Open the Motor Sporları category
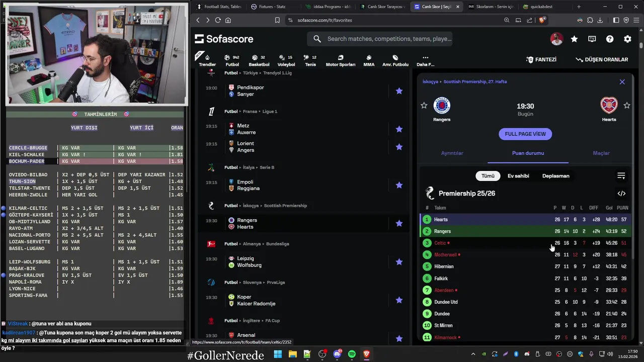Viewport: 644px width, 362px height. tap(341, 60)
